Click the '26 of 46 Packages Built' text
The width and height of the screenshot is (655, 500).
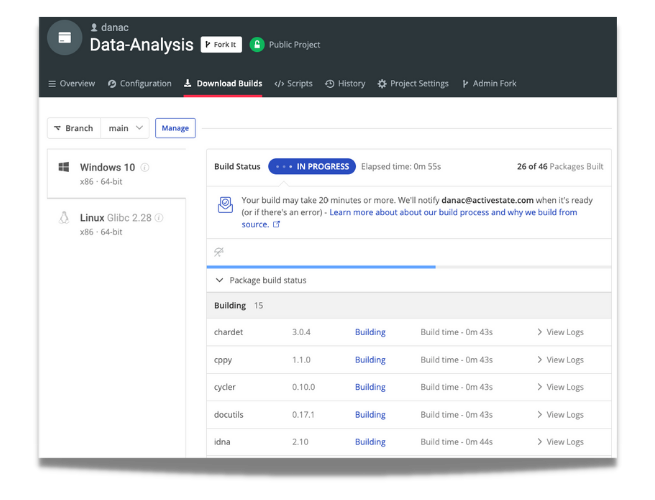(x=560, y=167)
